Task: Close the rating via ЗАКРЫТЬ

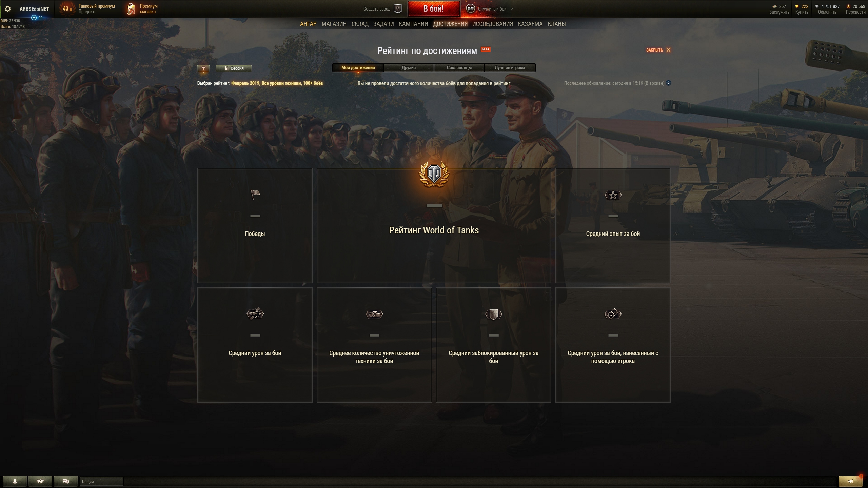Action: pyautogui.click(x=658, y=50)
